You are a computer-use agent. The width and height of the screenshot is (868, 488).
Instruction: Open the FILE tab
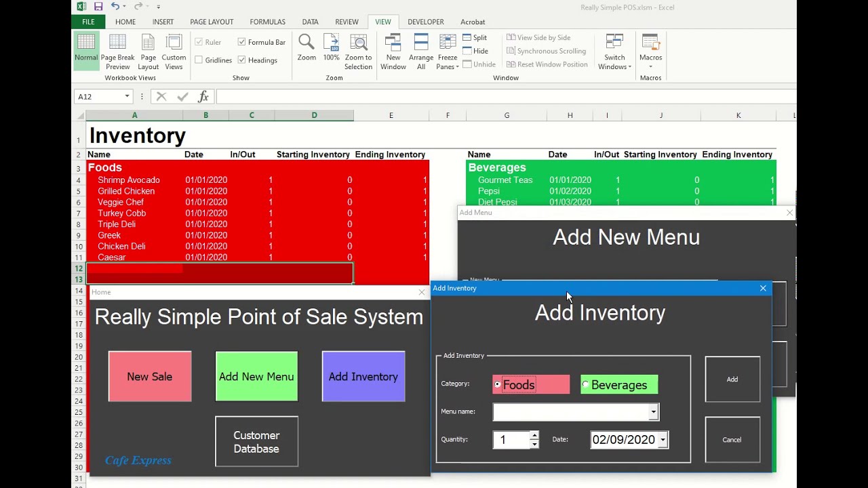[88, 22]
